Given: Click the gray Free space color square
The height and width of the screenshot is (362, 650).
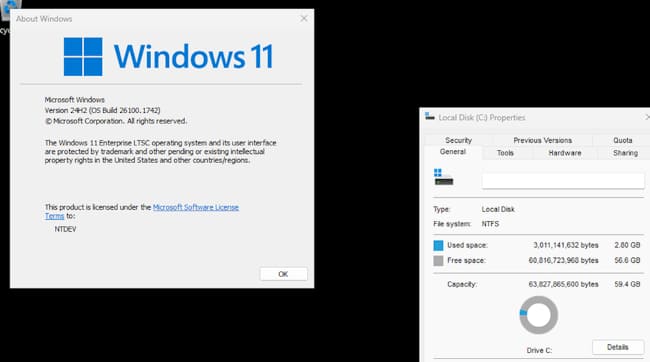Looking at the screenshot, I should 438,261.
